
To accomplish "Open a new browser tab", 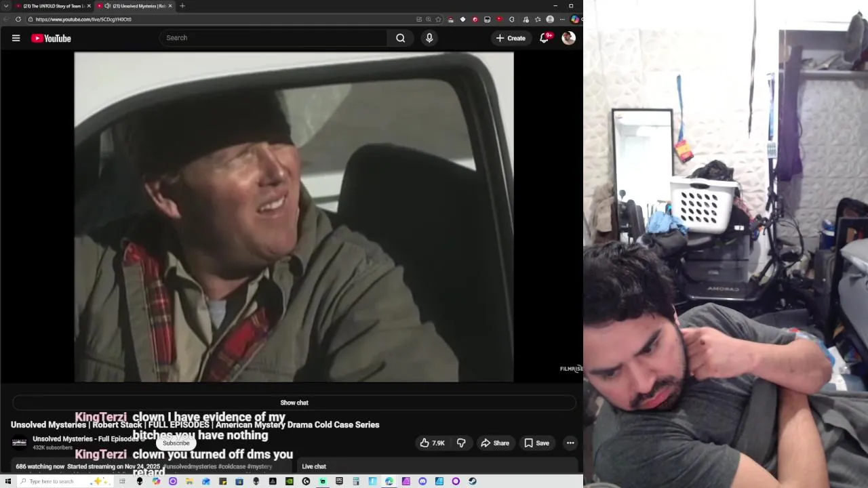I will (x=182, y=5).
